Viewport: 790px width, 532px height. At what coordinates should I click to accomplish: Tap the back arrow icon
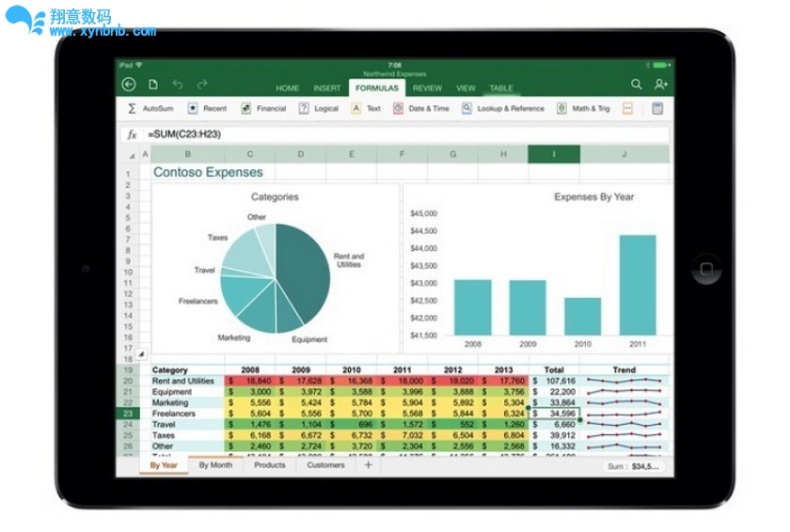[129, 85]
